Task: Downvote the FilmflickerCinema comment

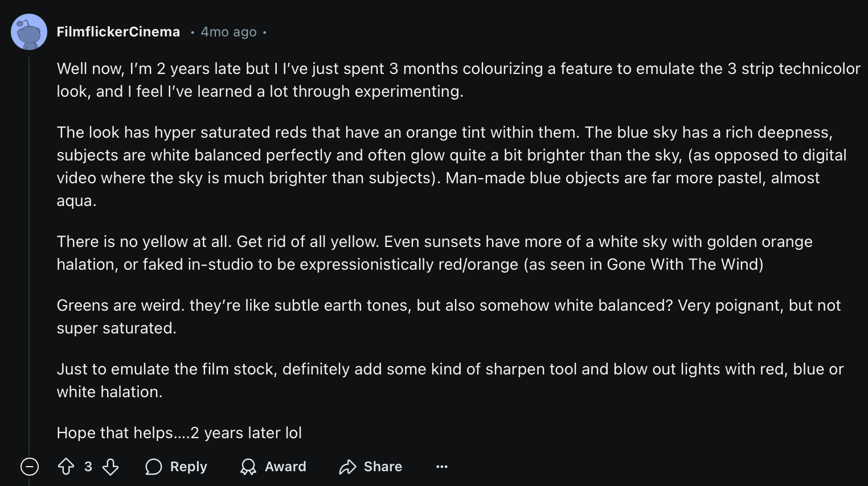Action: pos(110,467)
